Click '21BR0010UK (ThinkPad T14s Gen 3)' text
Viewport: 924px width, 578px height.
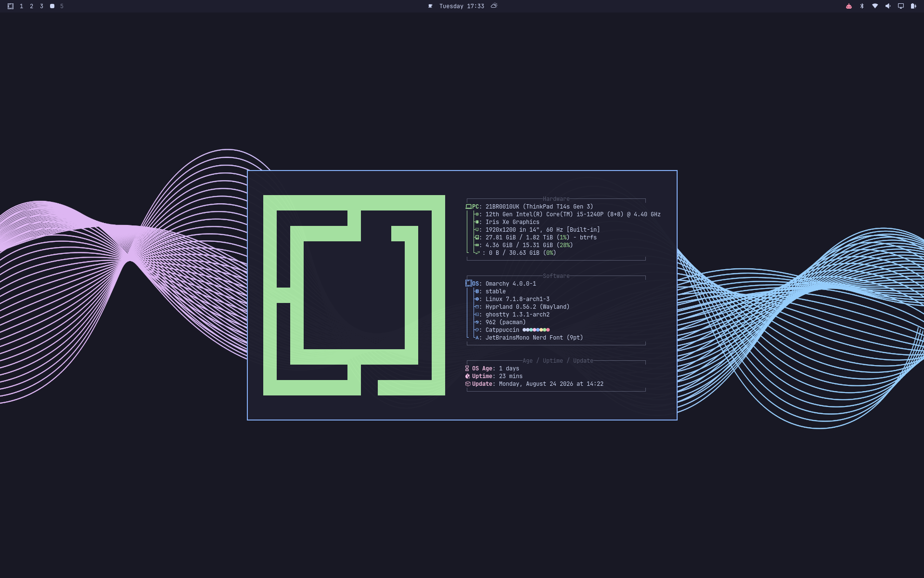[x=539, y=207]
